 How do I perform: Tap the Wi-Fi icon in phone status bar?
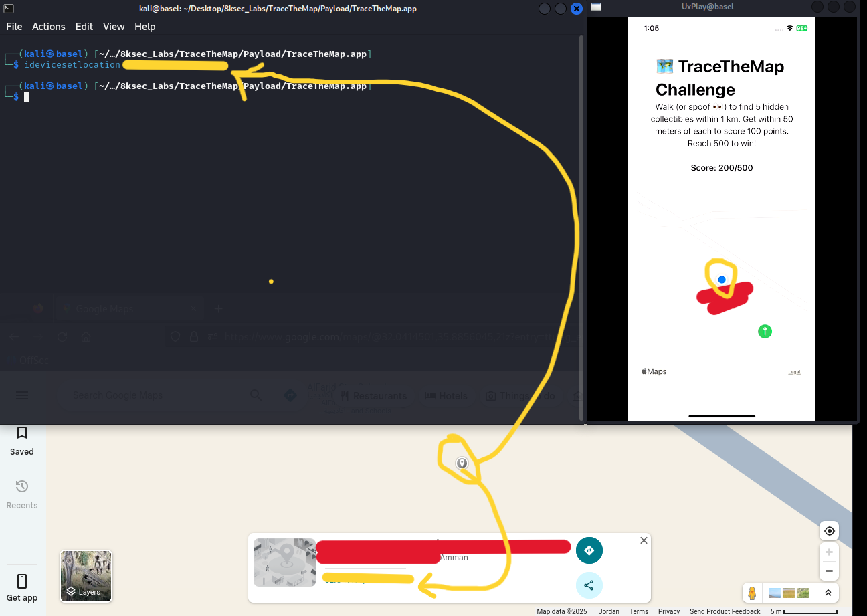click(x=789, y=29)
